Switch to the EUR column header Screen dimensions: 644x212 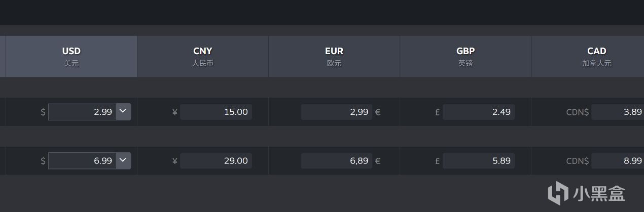click(x=334, y=56)
